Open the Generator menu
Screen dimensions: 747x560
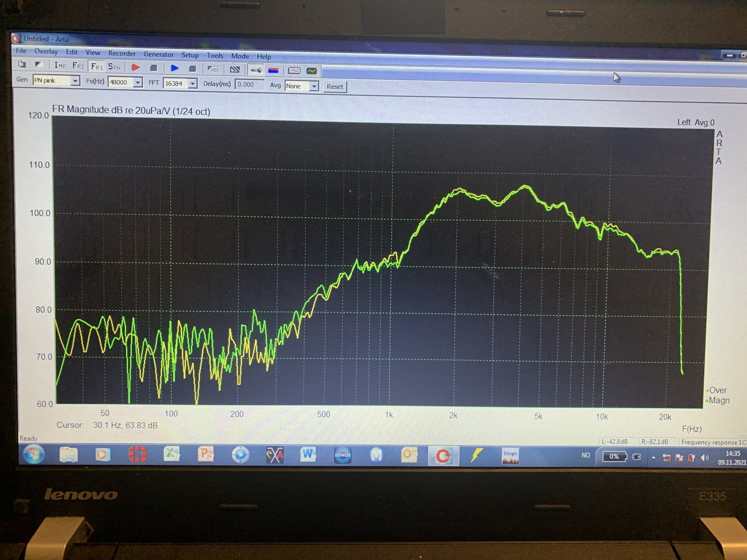tap(159, 54)
